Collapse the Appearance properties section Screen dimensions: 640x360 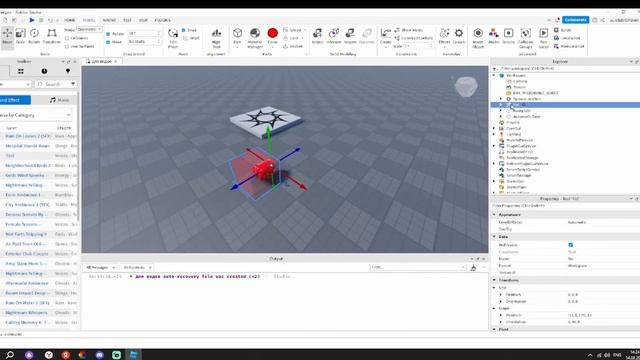[x=494, y=215]
